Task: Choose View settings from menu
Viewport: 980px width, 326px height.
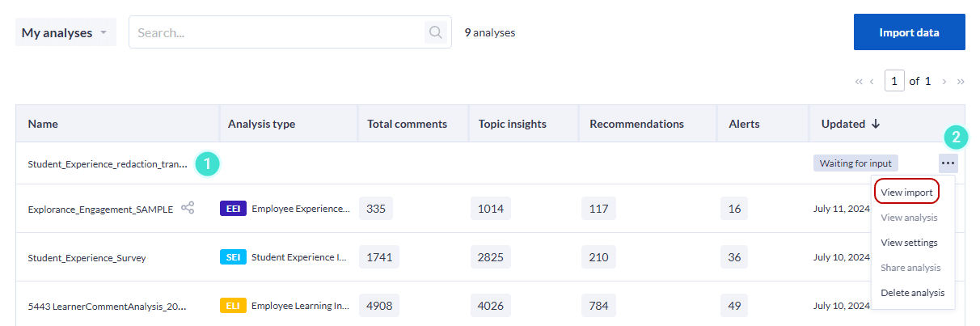Action: tap(909, 242)
